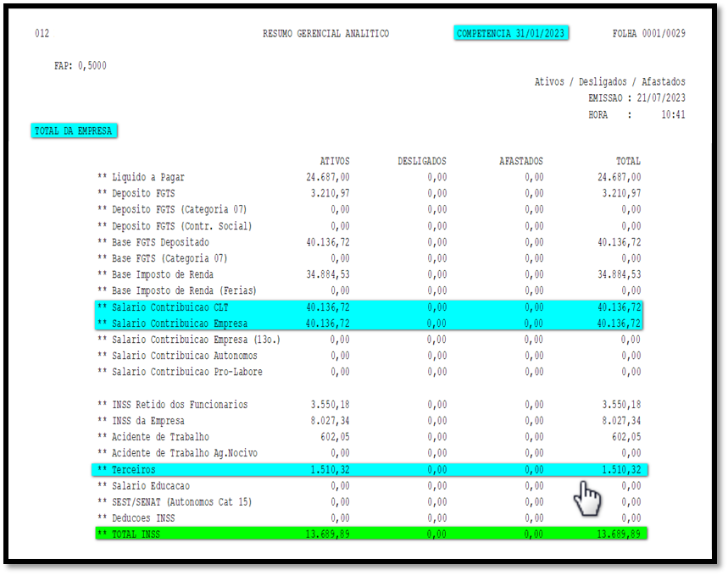728x575 pixels.
Task: Click the 34.884,53 value under TOTAL
Action: [619, 274]
